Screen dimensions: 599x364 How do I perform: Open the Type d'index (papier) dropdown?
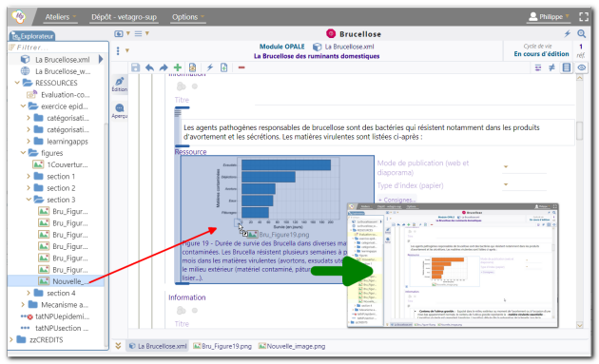point(506,185)
